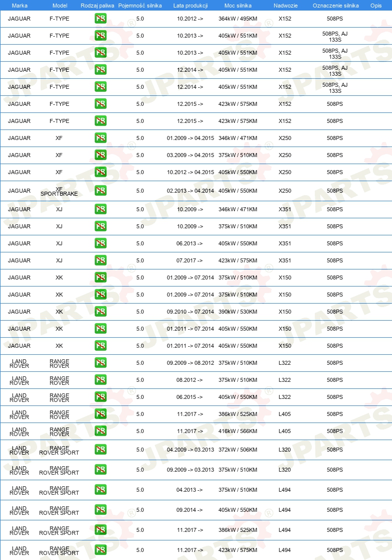This screenshot has width=392, height=560.
Task: Select the '03.2009 -> 04.2015' production years cell
Action: (190, 155)
